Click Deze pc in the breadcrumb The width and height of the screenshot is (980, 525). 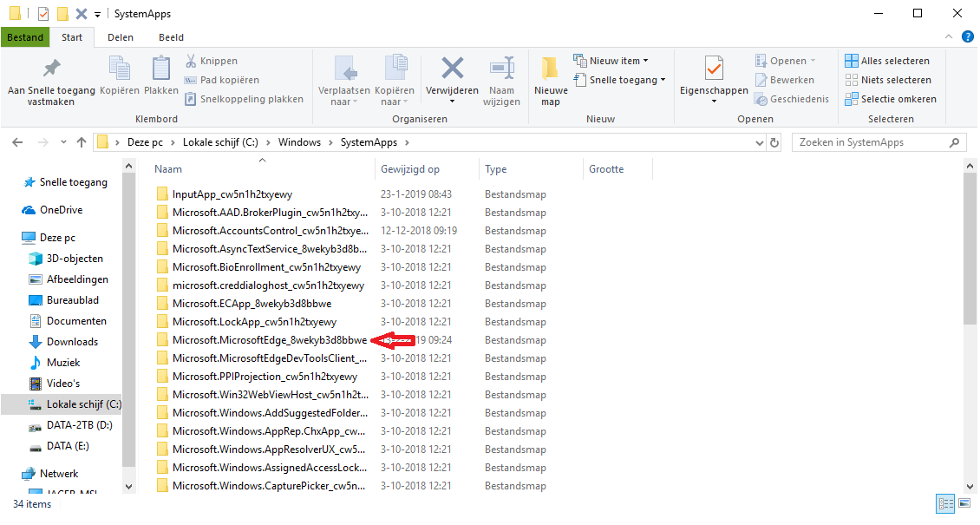point(145,142)
